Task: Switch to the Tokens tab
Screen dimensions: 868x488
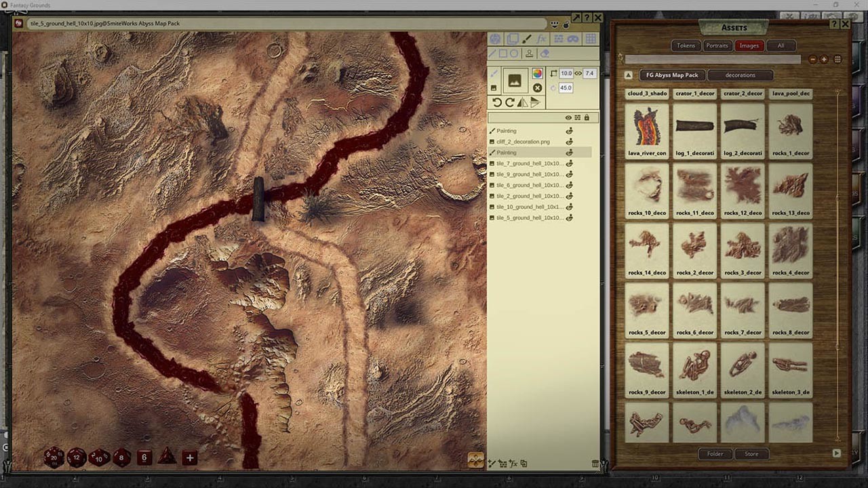Action: click(x=686, y=45)
